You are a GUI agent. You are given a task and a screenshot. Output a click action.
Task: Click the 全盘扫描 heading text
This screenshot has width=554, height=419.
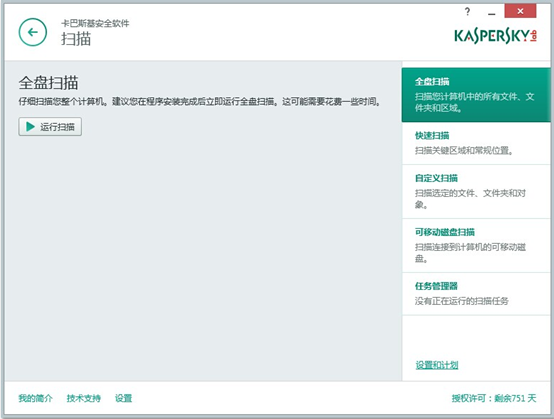pyautogui.click(x=48, y=83)
